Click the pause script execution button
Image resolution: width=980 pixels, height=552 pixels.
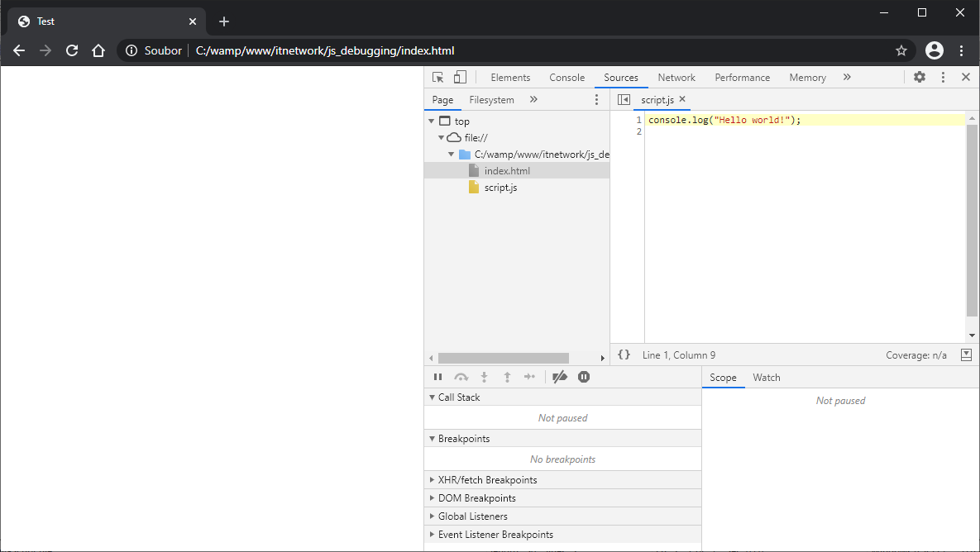point(437,377)
